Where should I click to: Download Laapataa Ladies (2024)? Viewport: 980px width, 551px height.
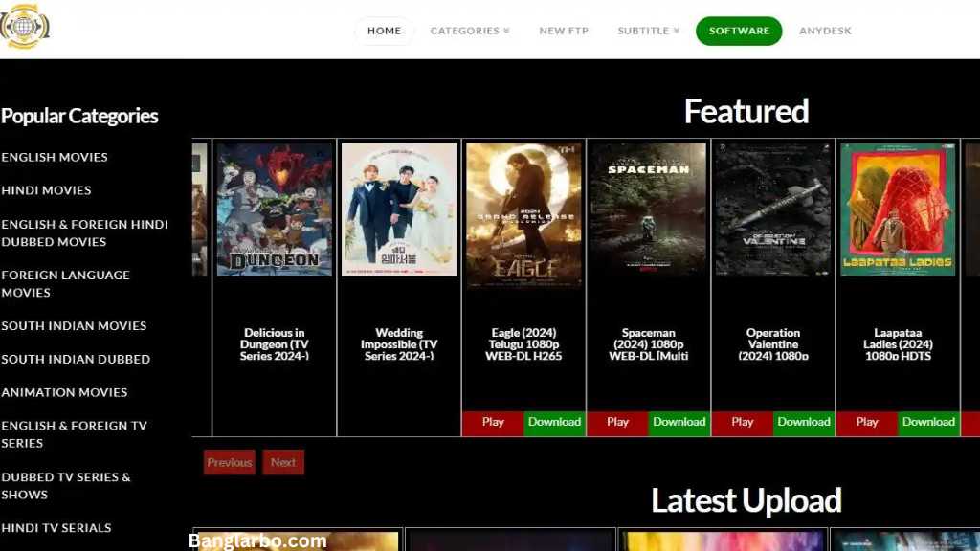[x=928, y=423]
